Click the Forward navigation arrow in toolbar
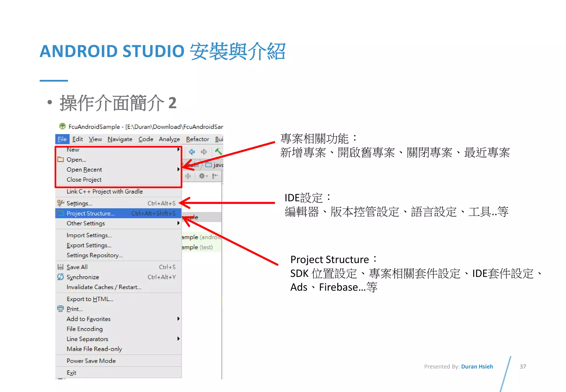The image size is (566, 392). click(x=204, y=151)
